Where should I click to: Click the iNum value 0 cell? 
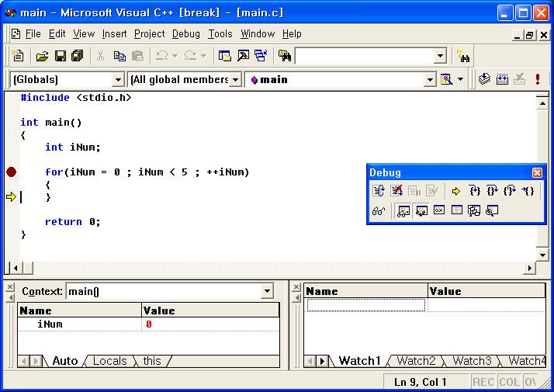click(x=210, y=324)
